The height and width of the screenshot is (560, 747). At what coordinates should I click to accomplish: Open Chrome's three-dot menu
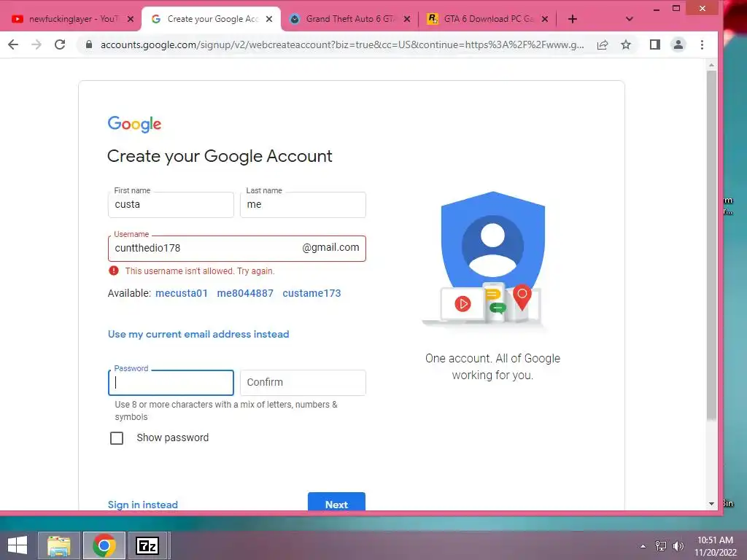[702, 44]
